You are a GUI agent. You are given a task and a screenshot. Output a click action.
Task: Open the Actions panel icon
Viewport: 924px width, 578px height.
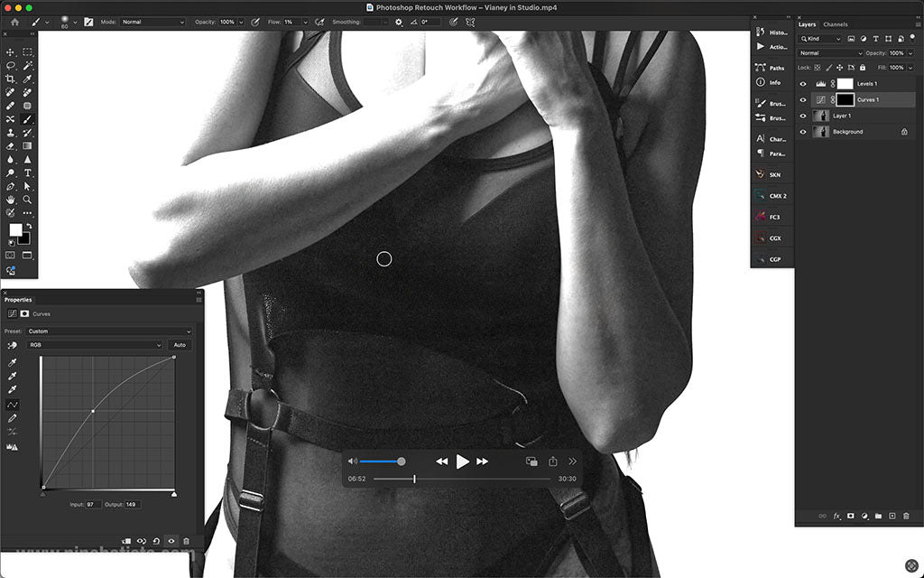(761, 47)
